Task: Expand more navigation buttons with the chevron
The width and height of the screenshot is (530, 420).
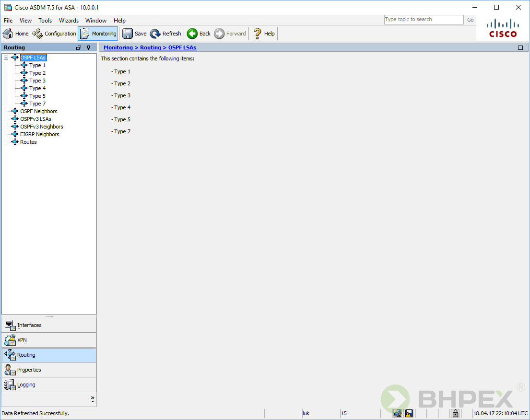Action: 93,398
